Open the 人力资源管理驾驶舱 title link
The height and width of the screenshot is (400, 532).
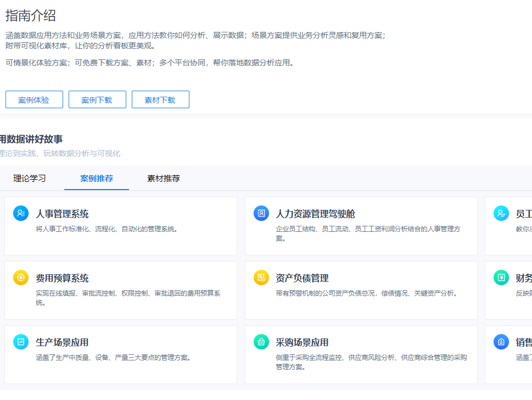(315, 214)
